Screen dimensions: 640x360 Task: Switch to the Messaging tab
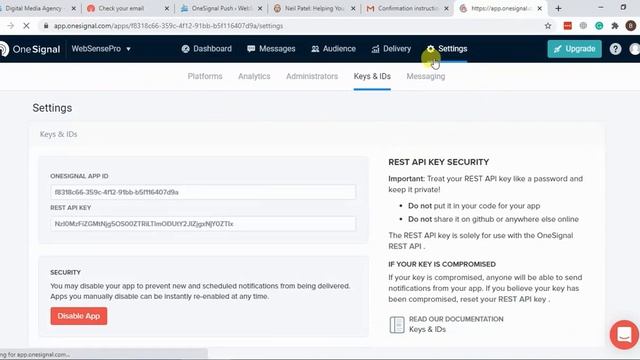pyautogui.click(x=426, y=76)
